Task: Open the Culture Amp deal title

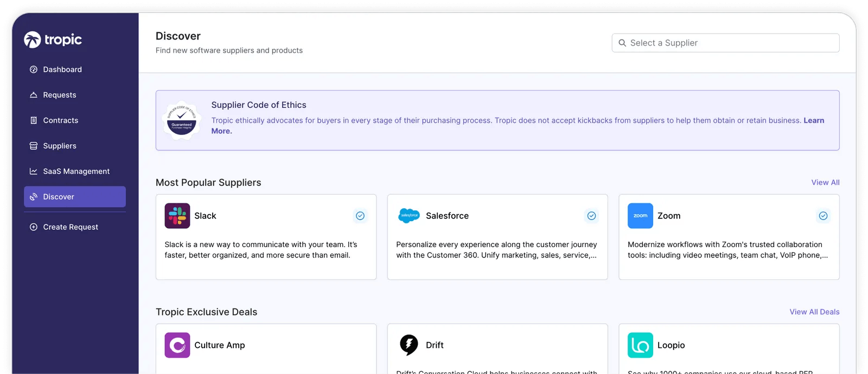Action: click(x=220, y=345)
